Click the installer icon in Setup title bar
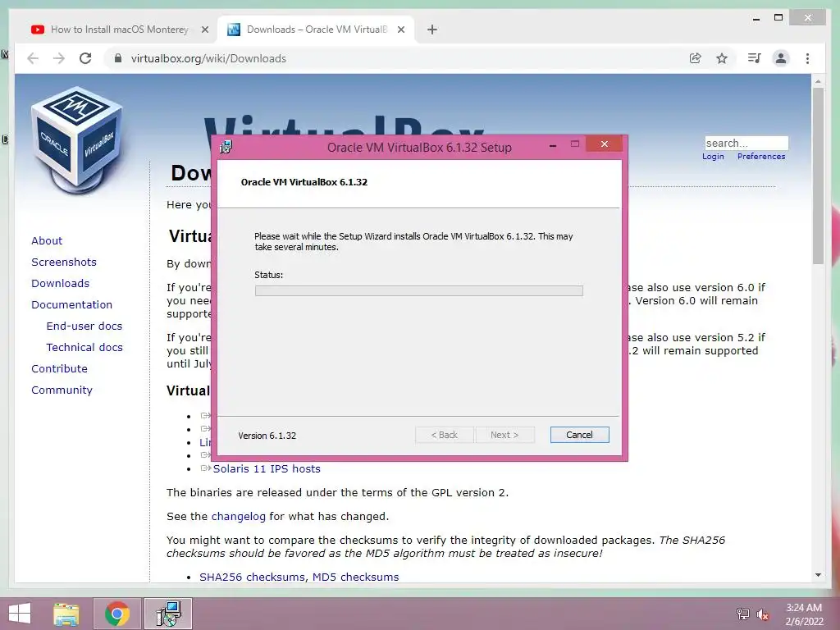Viewport: 840px width, 630px height. click(226, 147)
